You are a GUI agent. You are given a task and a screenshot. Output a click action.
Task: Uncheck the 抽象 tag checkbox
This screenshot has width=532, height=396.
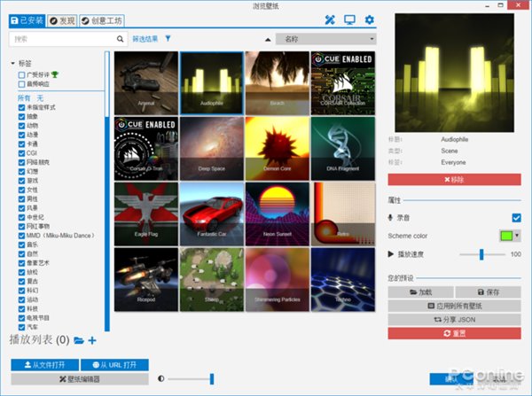click(x=22, y=116)
